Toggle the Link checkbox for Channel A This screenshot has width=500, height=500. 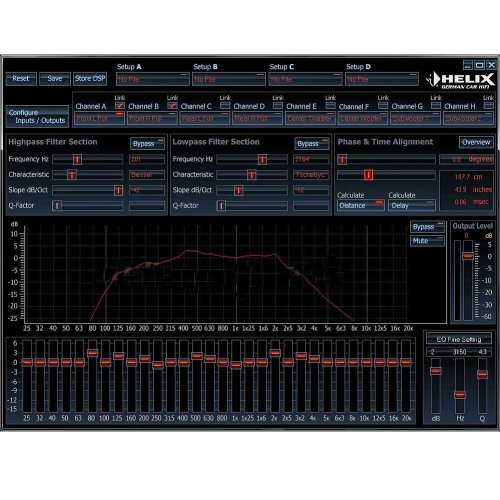click(120, 106)
